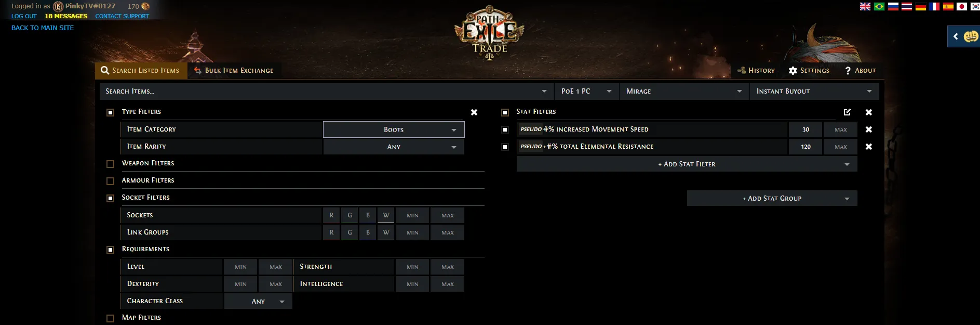Enable the Map Filters checkbox

pos(110,318)
